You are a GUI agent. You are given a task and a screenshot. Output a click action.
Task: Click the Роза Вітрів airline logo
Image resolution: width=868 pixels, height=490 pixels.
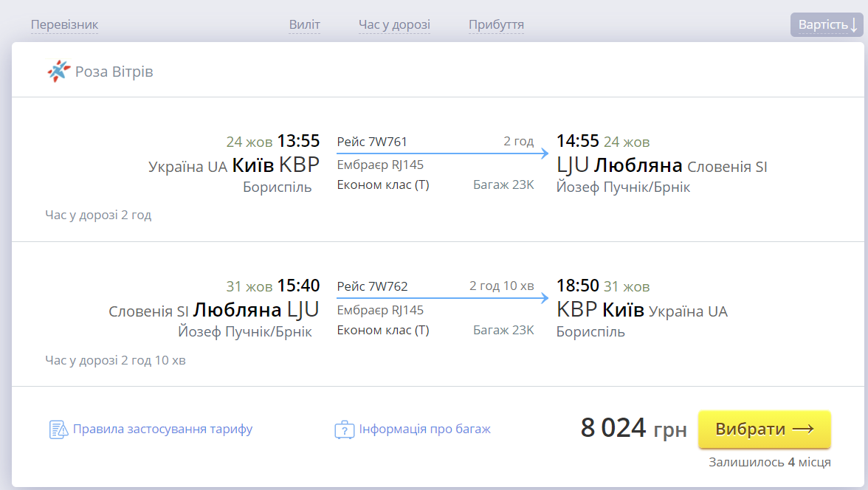(x=59, y=72)
